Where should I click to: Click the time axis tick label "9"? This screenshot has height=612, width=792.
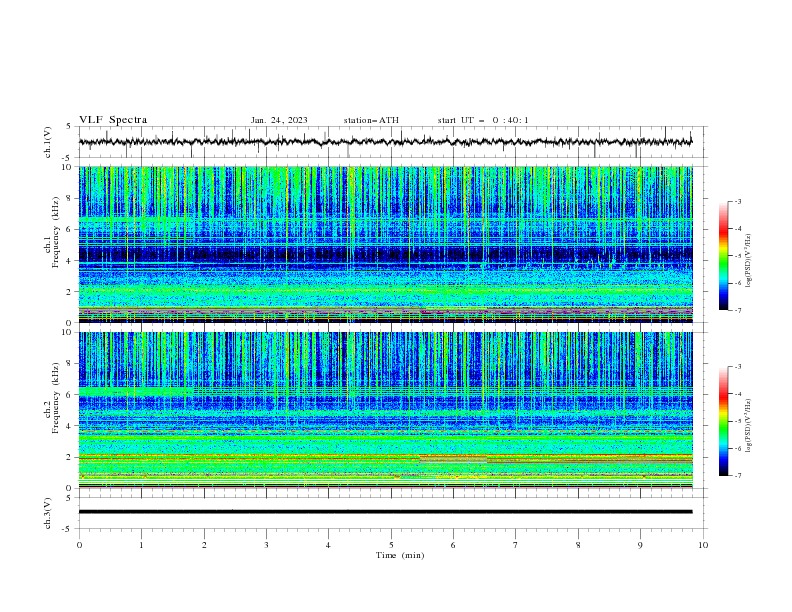[640, 545]
